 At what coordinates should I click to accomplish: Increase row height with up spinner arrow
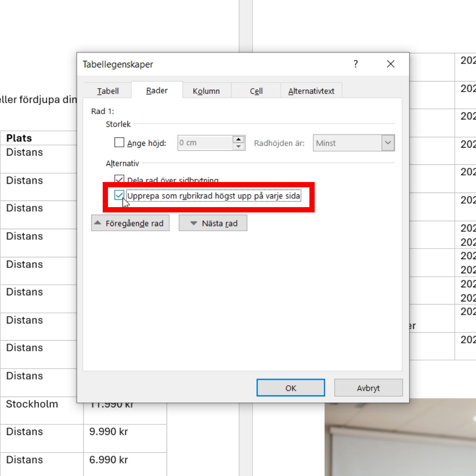click(238, 139)
